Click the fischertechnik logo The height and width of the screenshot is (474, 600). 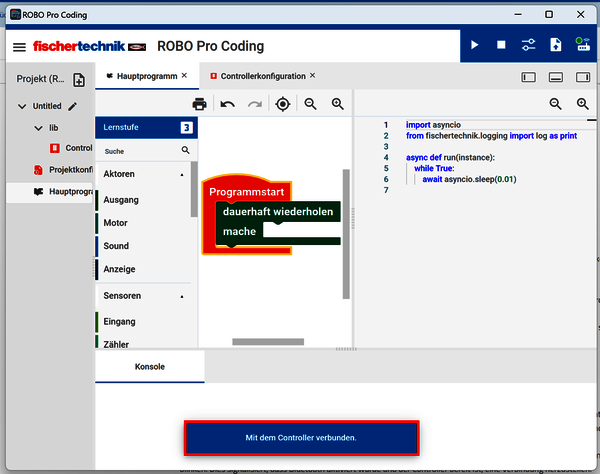[x=89, y=46]
